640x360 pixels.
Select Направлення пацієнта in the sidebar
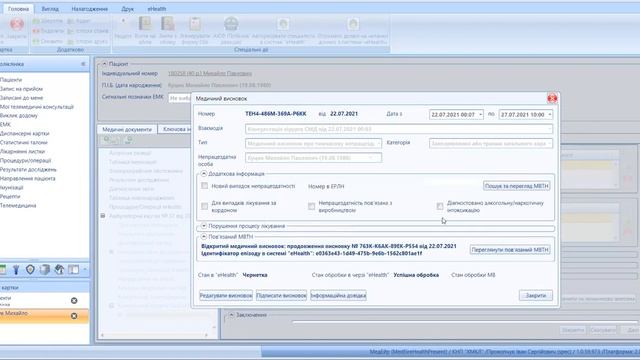(27, 178)
